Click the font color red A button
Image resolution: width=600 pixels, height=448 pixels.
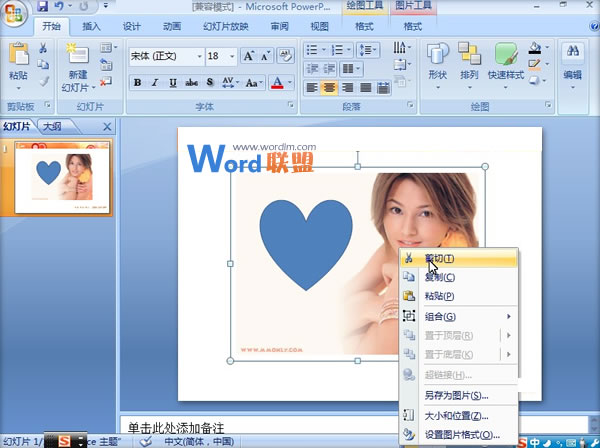coord(279,82)
